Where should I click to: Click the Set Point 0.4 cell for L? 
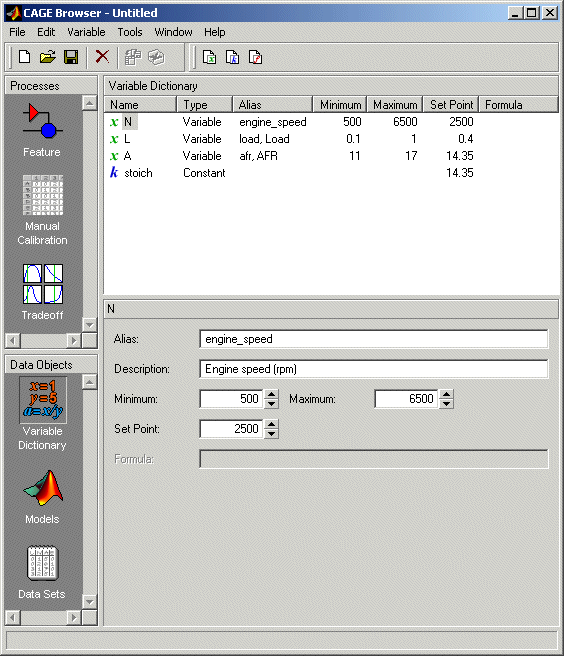click(465, 139)
